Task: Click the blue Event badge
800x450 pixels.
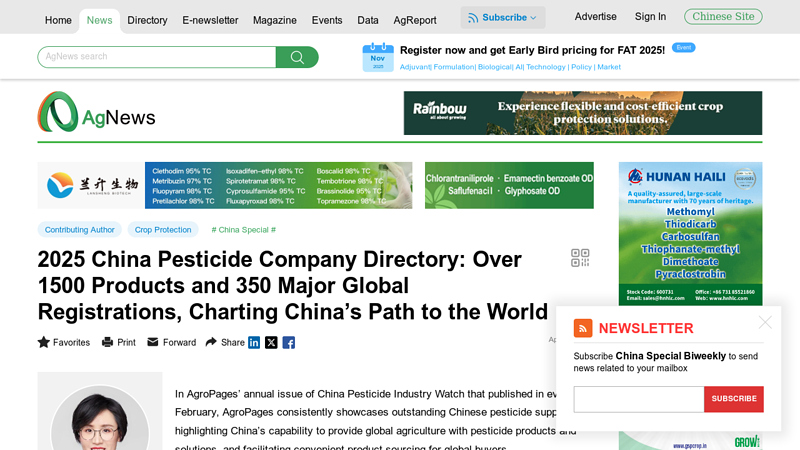Action: click(684, 47)
